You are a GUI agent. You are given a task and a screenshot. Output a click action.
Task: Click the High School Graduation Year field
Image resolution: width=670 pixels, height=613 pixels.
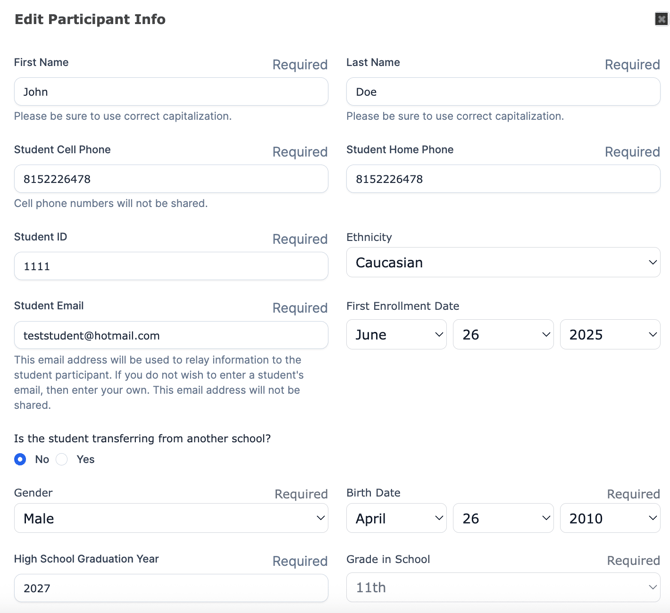pos(171,588)
